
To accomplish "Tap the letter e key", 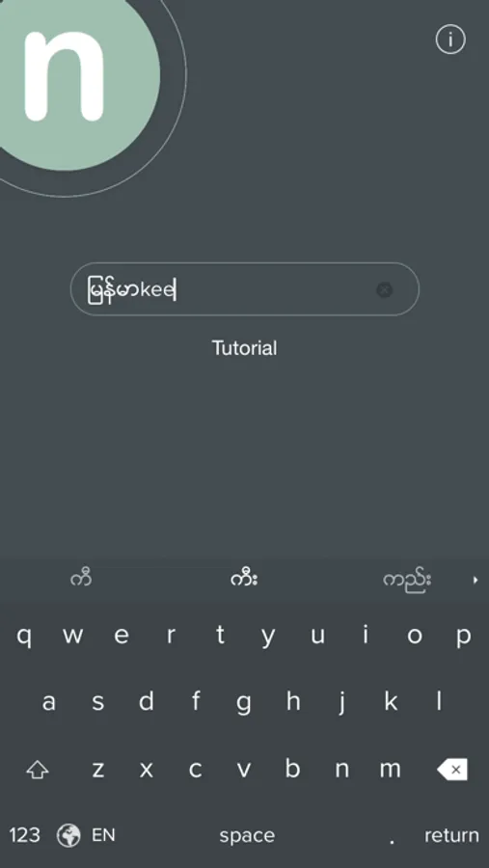I will tap(122, 636).
